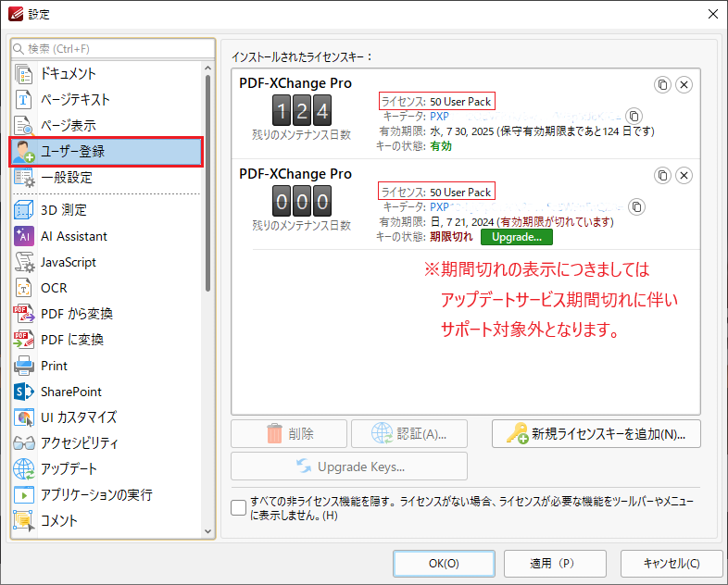Click the アクセシビリティ glasses icon
This screenshot has height=585, width=728.
(24, 443)
